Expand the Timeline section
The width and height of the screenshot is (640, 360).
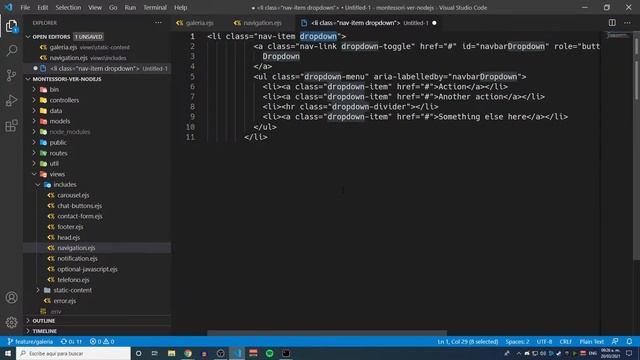coord(44,331)
